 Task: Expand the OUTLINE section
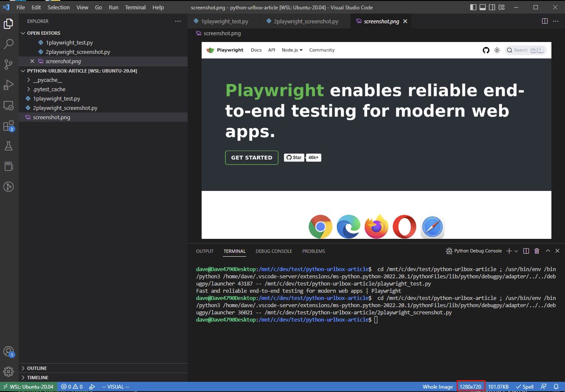[x=37, y=368]
